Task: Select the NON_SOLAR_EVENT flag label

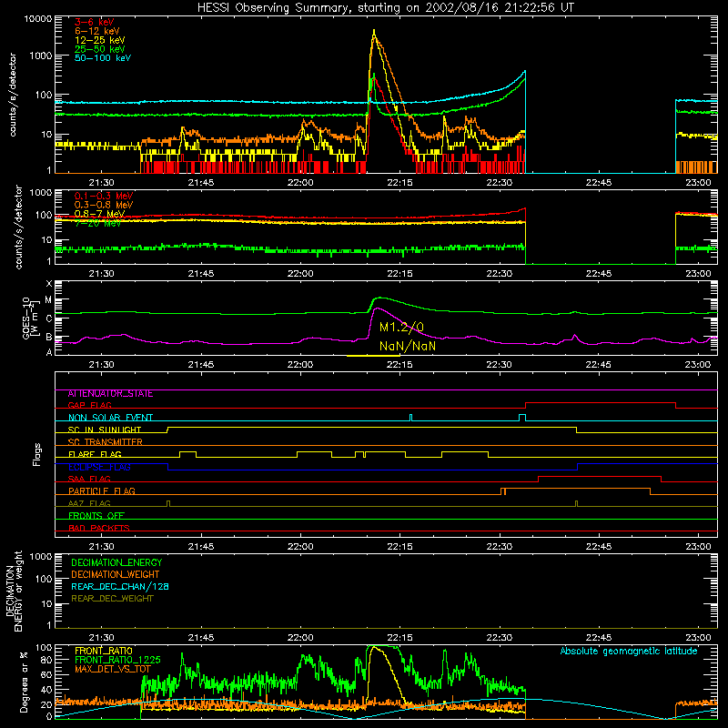Action: [110, 418]
